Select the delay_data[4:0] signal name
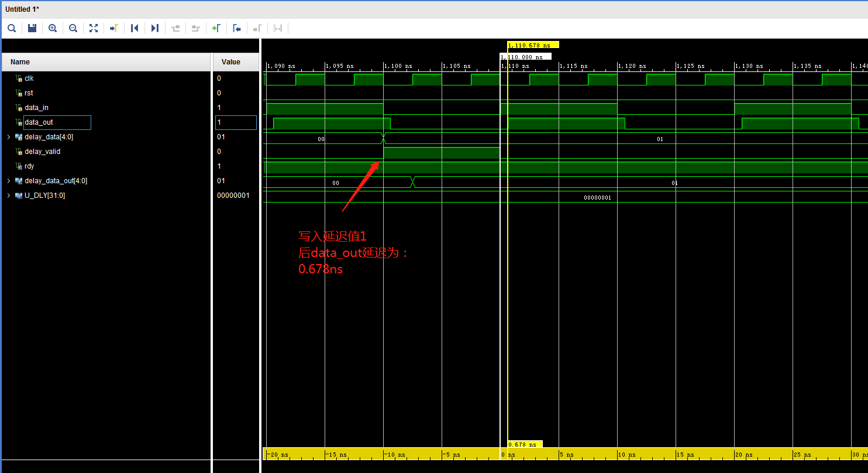868x473 pixels. [49, 137]
